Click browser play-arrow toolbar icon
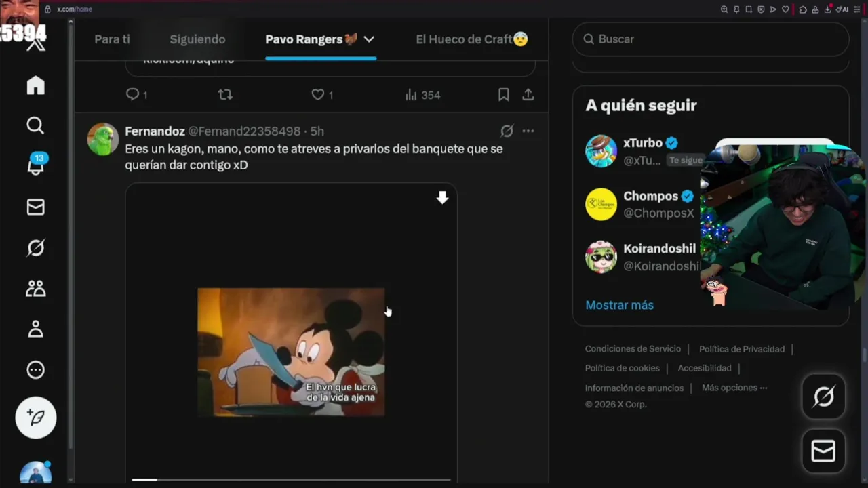This screenshot has height=488, width=868. click(773, 9)
